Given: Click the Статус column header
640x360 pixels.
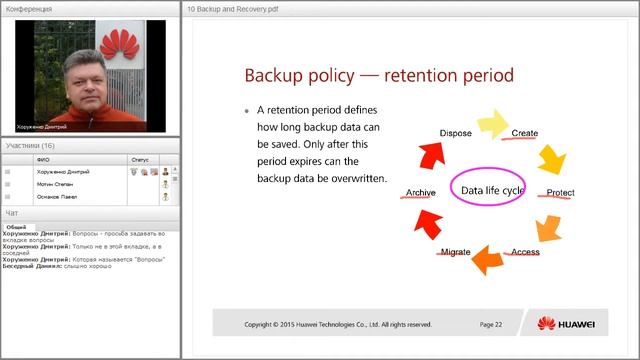Looking at the screenshot, I should [143, 160].
